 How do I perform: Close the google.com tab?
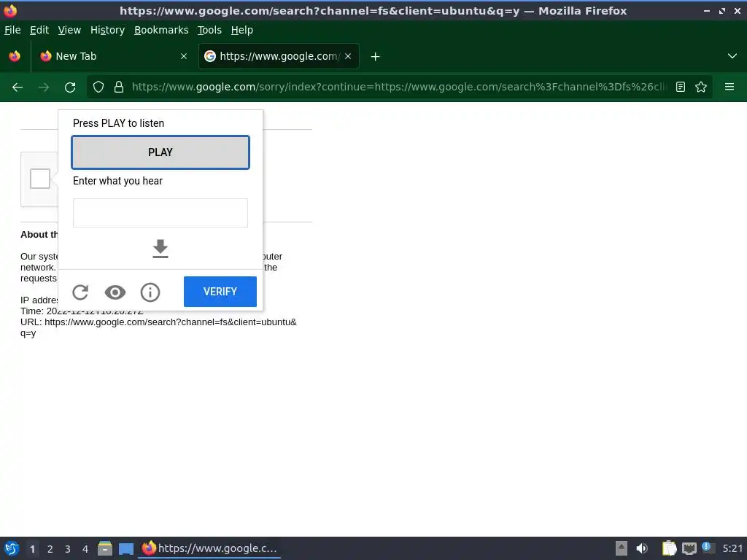tap(348, 56)
